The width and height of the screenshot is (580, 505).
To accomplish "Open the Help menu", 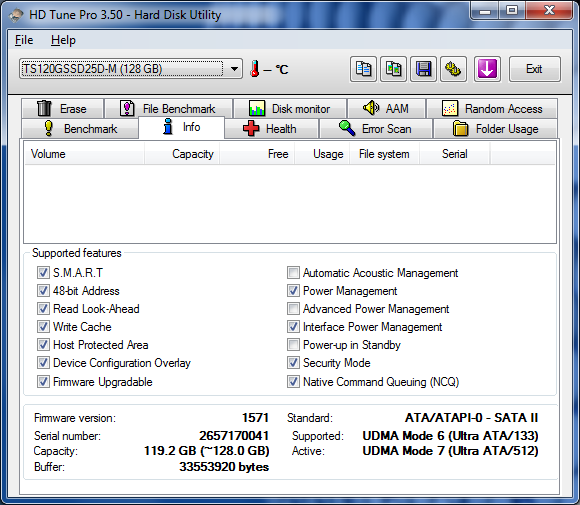I will pyautogui.click(x=63, y=40).
